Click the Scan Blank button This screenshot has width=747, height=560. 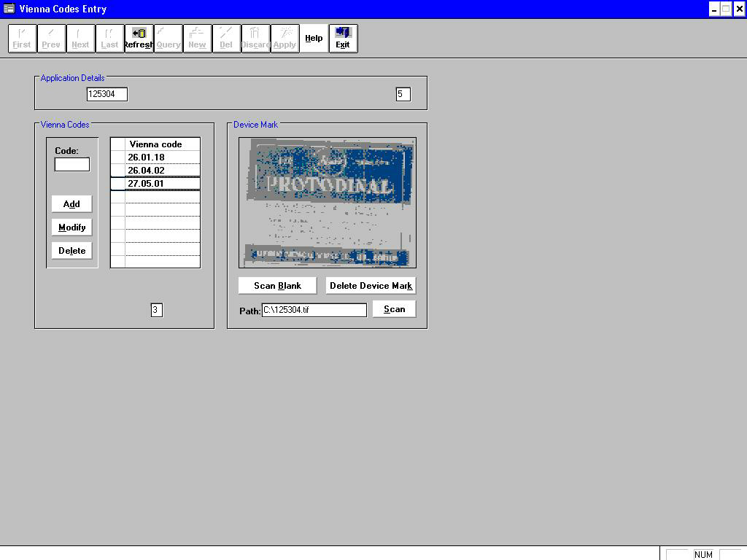pyautogui.click(x=277, y=286)
